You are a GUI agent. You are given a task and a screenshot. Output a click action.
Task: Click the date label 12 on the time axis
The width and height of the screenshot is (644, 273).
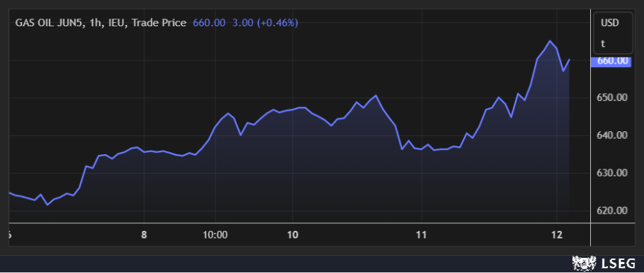(x=556, y=236)
